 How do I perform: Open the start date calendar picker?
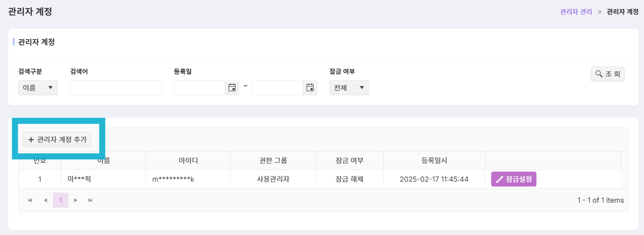click(232, 88)
